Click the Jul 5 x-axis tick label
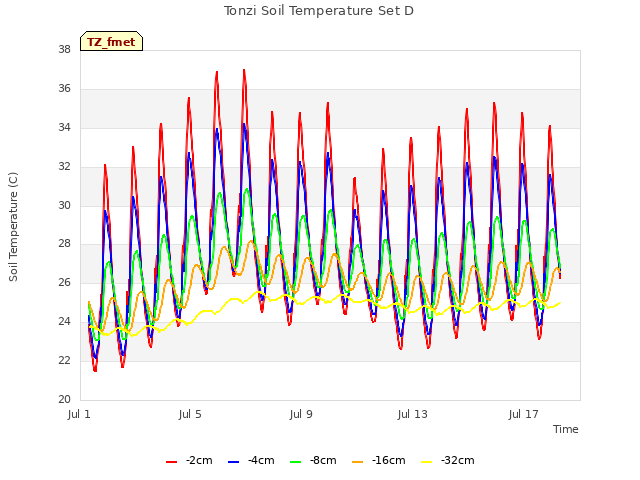640x480 pixels. point(190,414)
